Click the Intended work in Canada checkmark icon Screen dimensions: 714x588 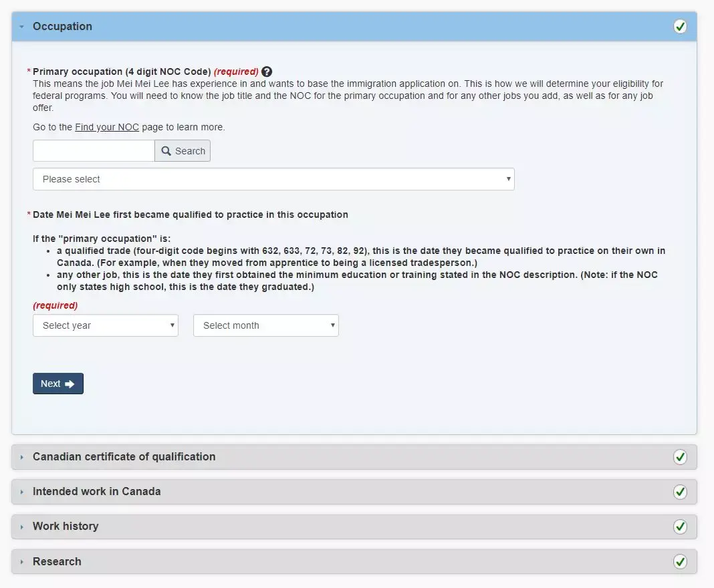coord(680,492)
